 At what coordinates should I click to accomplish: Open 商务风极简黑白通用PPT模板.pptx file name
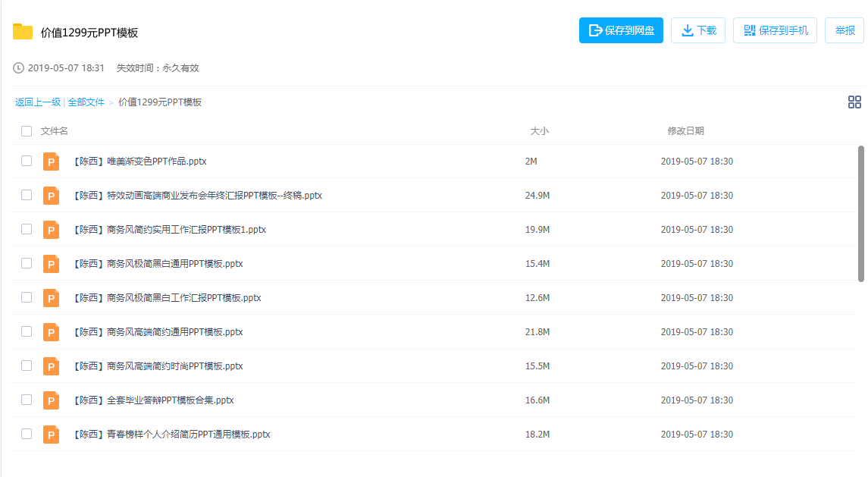point(158,264)
